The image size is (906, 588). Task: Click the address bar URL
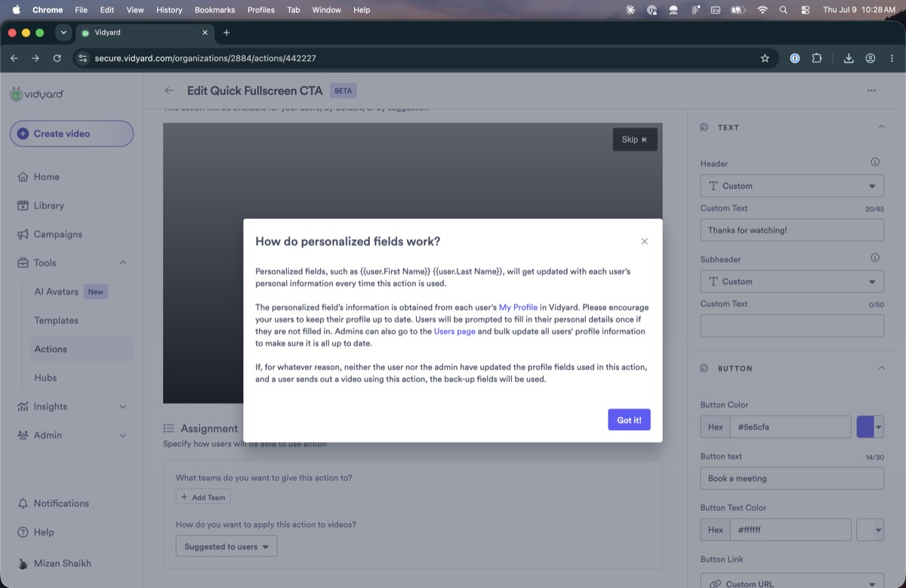[205, 58]
